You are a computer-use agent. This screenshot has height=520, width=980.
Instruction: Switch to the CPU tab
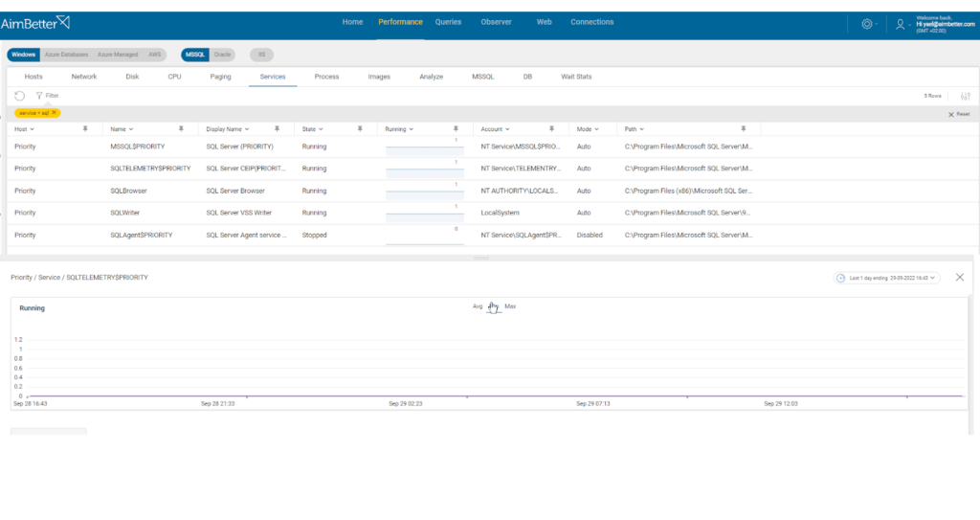[174, 77]
